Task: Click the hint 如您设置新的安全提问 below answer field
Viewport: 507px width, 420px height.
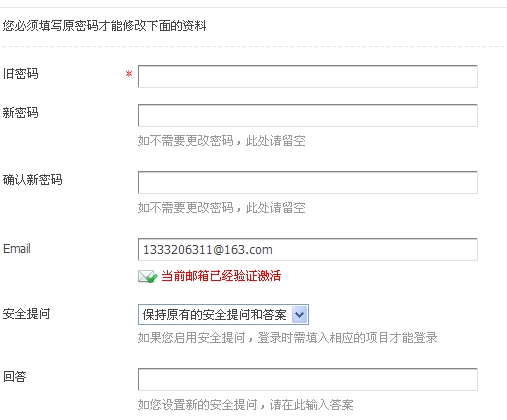Action: click(246, 405)
